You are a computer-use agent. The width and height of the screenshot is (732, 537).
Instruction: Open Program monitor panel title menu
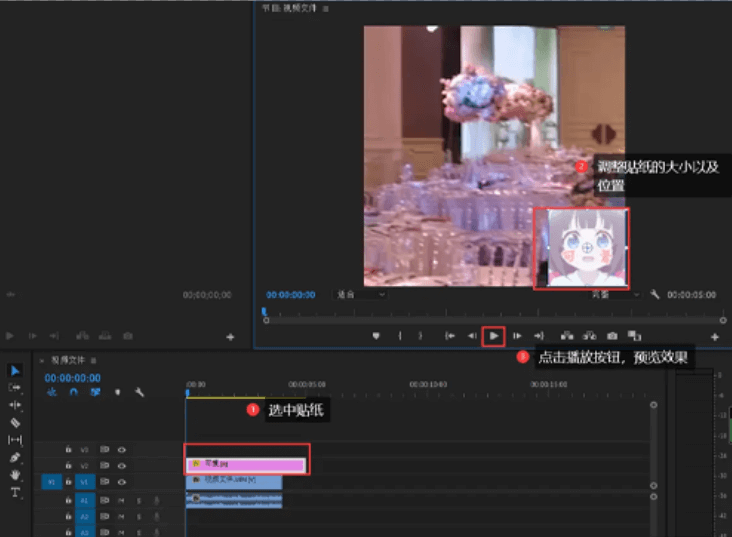326,8
